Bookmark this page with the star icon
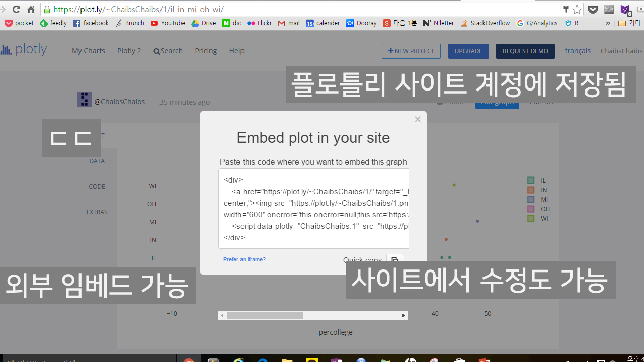The image size is (644, 362). click(x=577, y=9)
